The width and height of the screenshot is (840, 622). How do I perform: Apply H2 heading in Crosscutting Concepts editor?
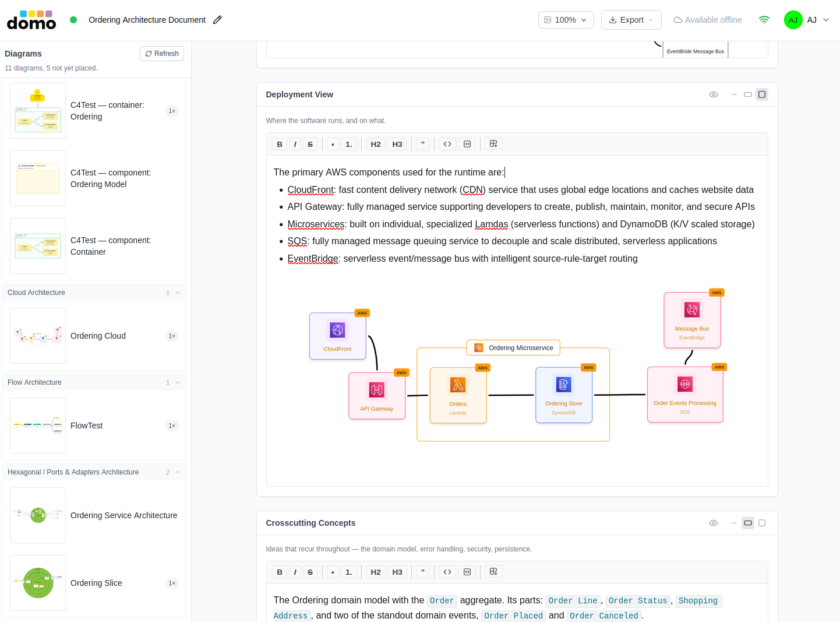[376, 572]
